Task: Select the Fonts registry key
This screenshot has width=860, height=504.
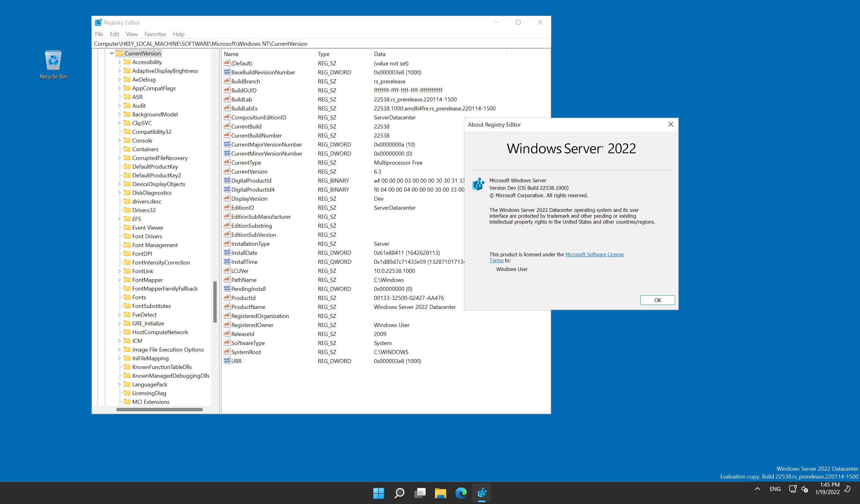Action: [x=139, y=297]
